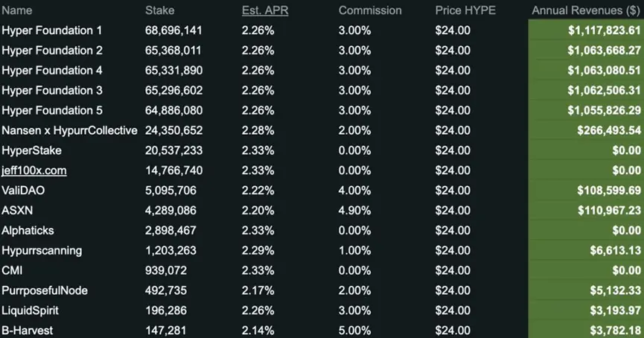Click the Alphaticks validator name
Screen dimensions: 644x338
28,231
